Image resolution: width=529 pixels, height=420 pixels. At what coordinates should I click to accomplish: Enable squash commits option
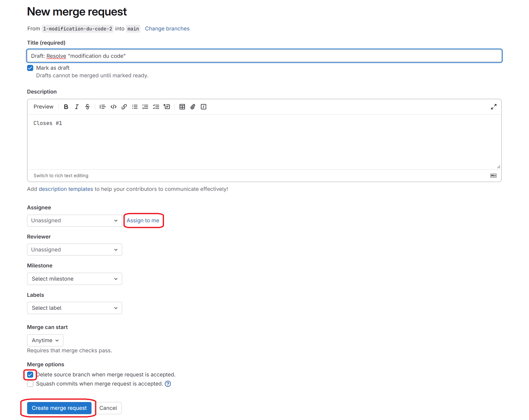pos(30,384)
